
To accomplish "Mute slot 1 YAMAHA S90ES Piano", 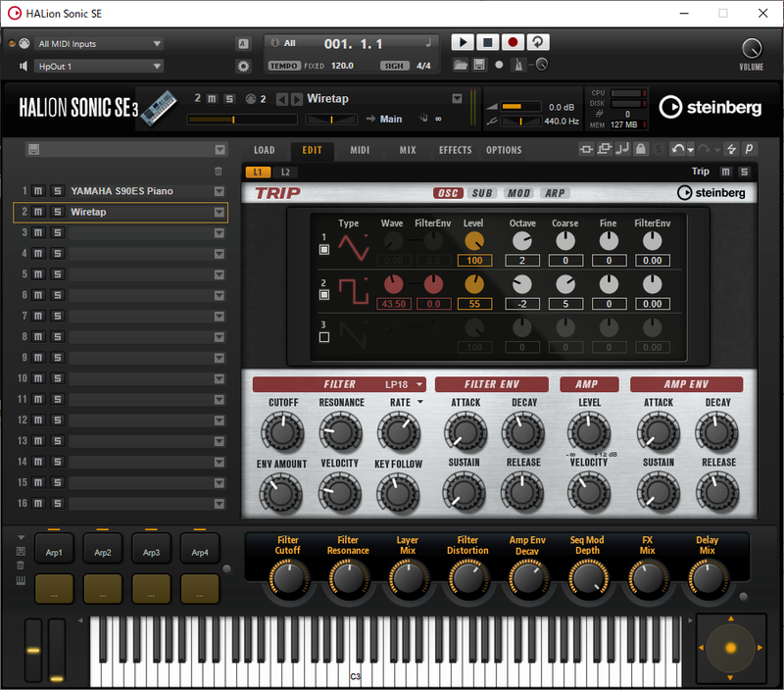I will [x=38, y=191].
